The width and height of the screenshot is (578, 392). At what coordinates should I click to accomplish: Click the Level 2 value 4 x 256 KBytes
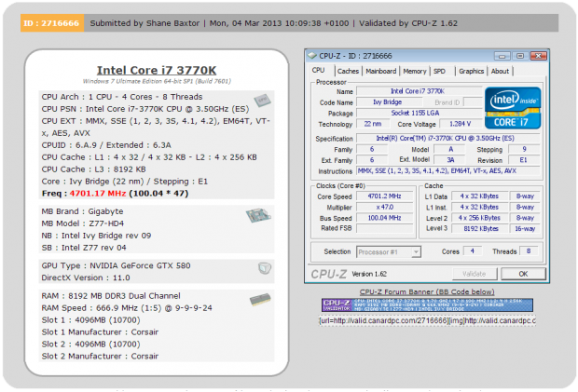click(480, 218)
